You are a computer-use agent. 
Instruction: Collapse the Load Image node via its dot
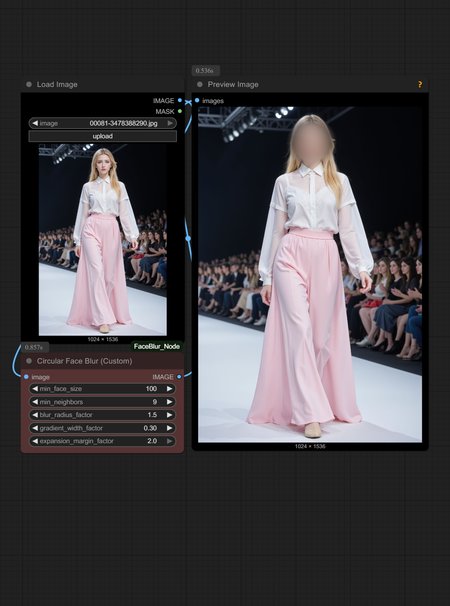[x=29, y=84]
